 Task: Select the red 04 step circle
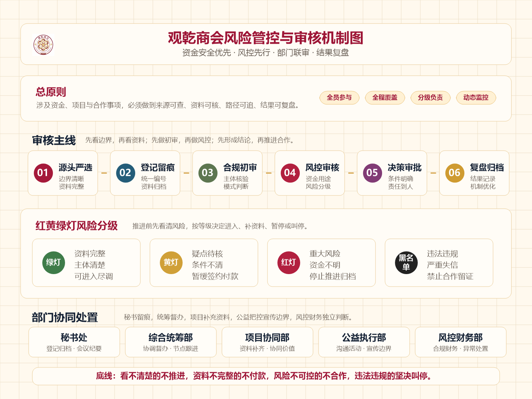point(290,173)
